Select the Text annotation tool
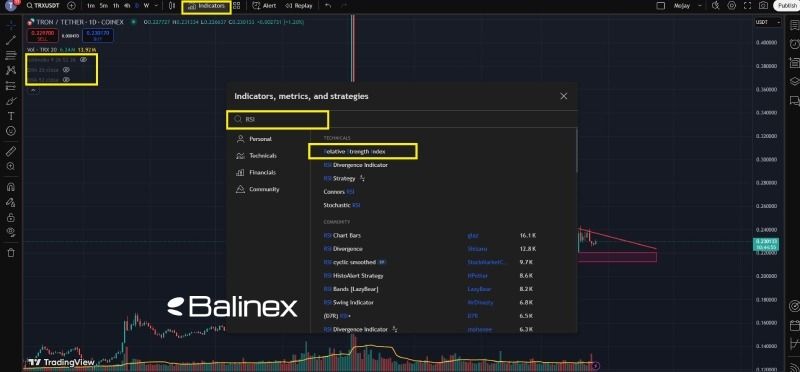Image resolution: width=800 pixels, height=372 pixels. click(11, 116)
